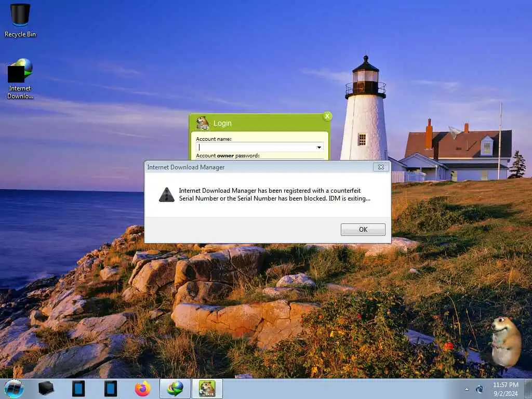The height and width of the screenshot is (399, 532).
Task: Select the Internet Download Manager desktop shortcut
Action: pyautogui.click(x=20, y=79)
